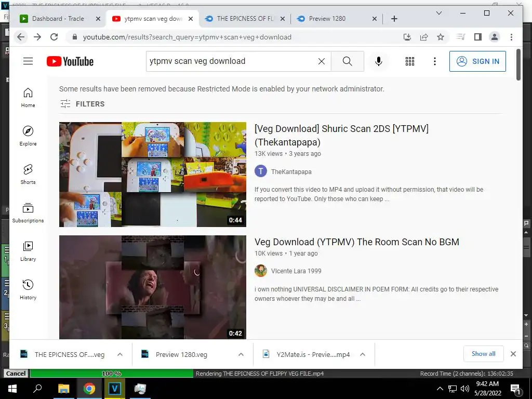Open YouTube settings three-dot menu
Viewport: 532px width, 399px height.
pyautogui.click(x=435, y=61)
